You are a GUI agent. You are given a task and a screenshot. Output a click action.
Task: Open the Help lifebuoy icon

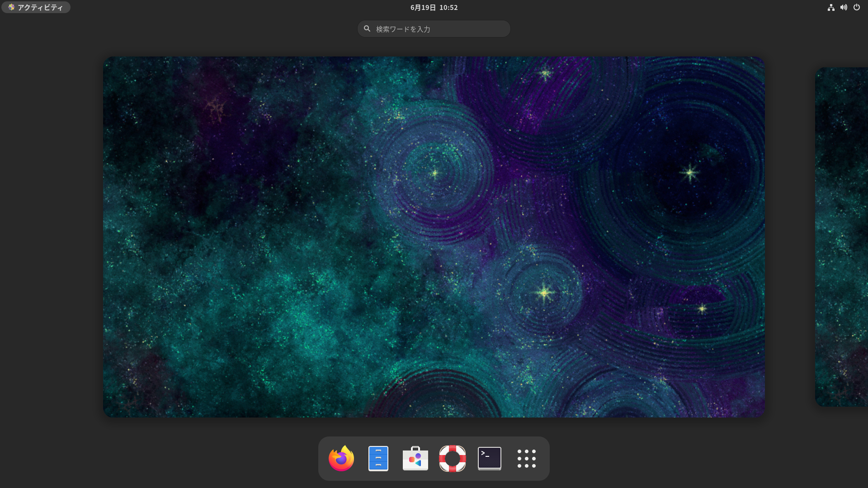click(x=453, y=459)
